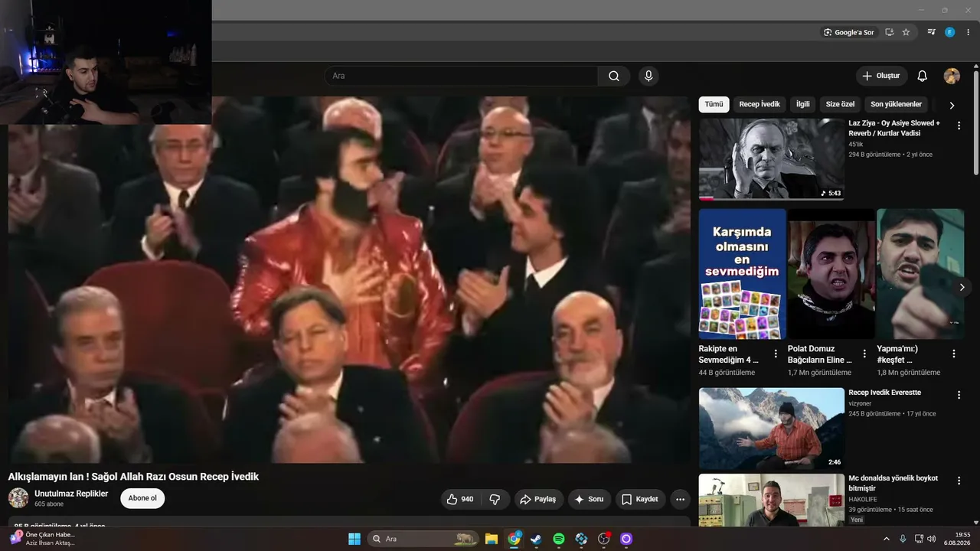Click the Soru button

pyautogui.click(x=589, y=499)
